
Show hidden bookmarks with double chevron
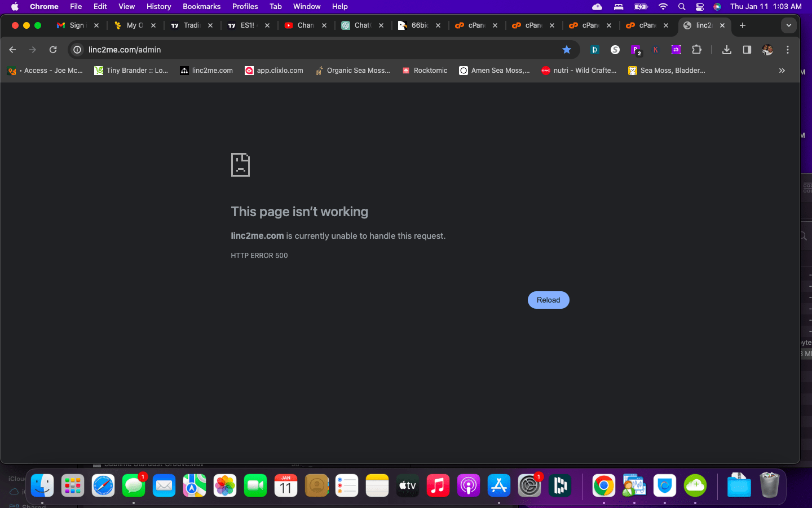(x=782, y=71)
